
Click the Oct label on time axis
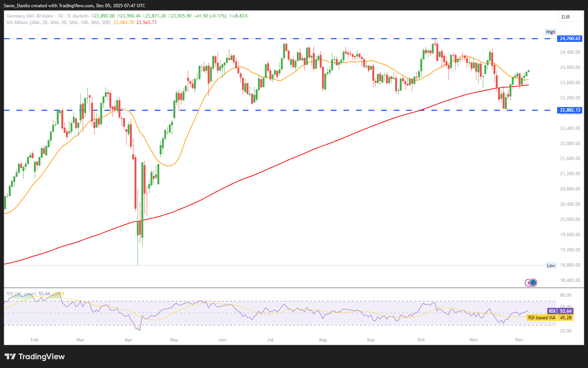click(421, 339)
